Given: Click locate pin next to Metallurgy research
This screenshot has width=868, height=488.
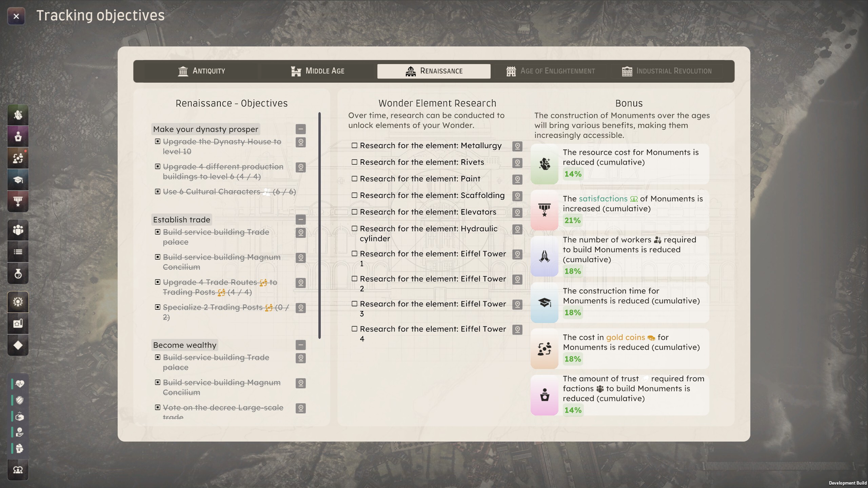Looking at the screenshot, I should click(517, 146).
